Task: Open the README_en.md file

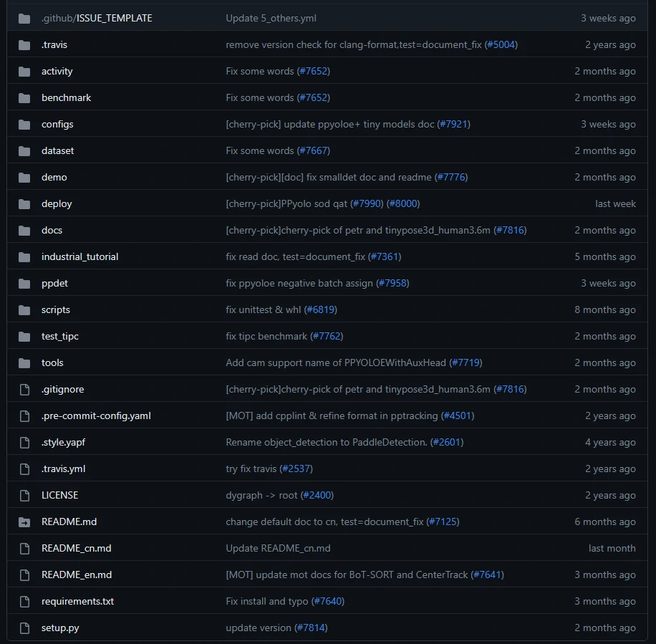Action: pos(77,575)
